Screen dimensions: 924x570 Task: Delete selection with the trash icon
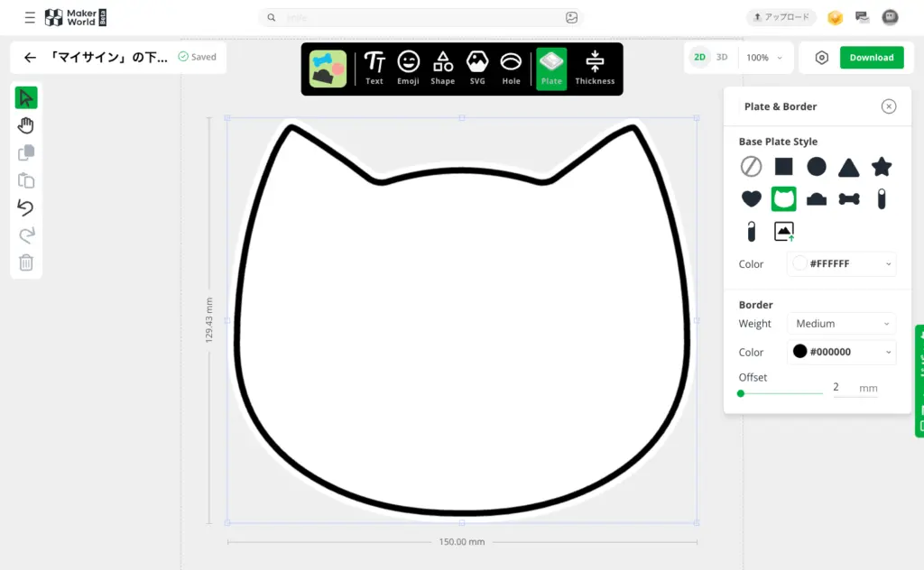pyautogui.click(x=26, y=262)
